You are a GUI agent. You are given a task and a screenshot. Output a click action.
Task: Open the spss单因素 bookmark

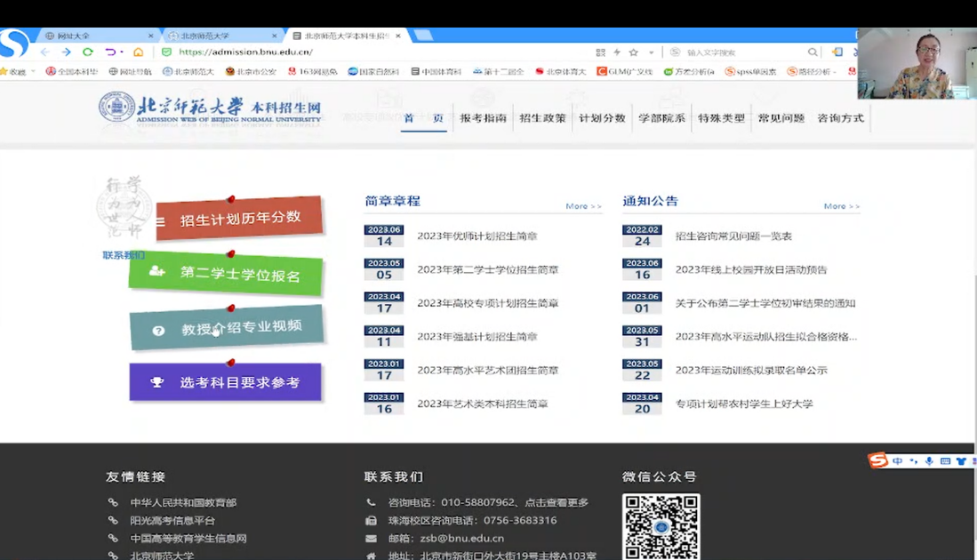tap(751, 72)
